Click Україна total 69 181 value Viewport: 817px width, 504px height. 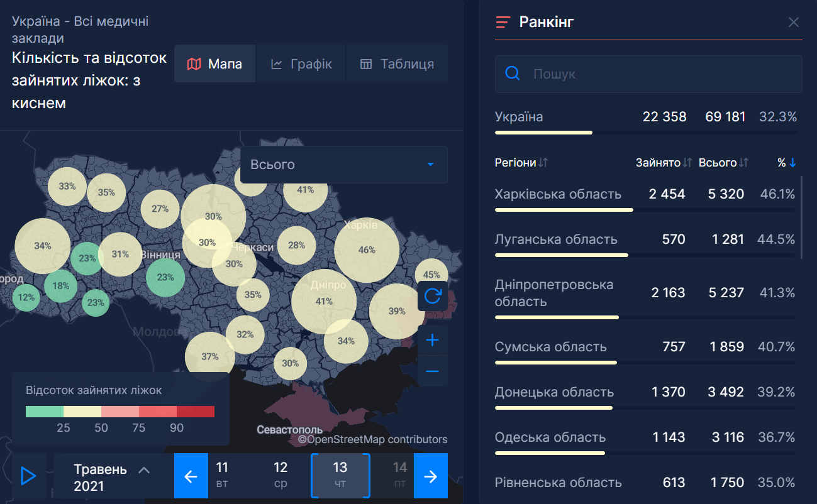(x=726, y=117)
